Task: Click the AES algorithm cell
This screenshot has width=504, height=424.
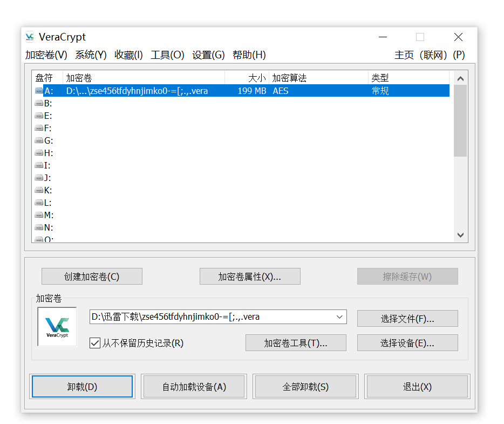Action: 281,91
